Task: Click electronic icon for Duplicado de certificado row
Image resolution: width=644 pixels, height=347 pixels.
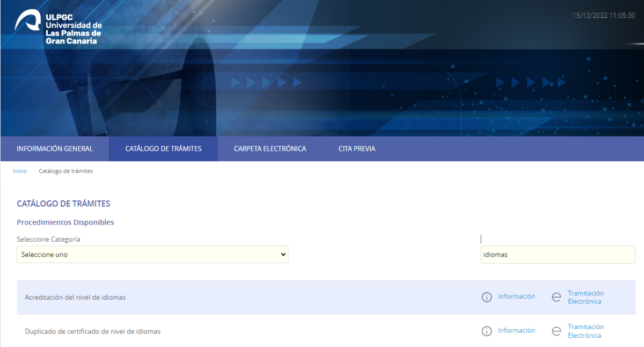Action: pos(557,331)
